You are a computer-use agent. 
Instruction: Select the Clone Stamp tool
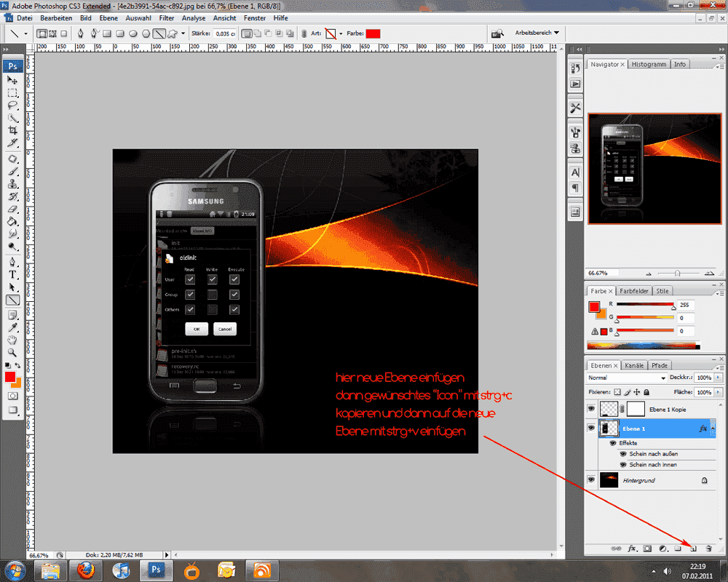pos(12,184)
